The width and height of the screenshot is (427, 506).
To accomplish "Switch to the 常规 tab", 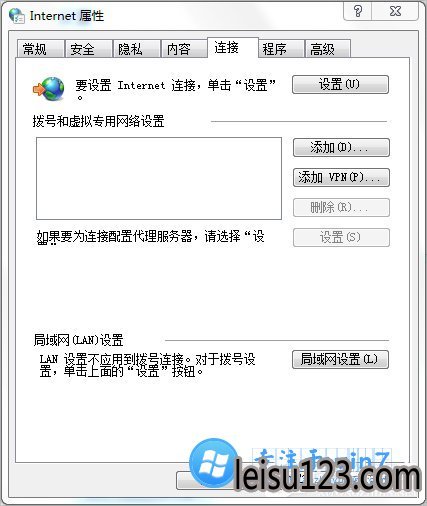I will tap(40, 49).
